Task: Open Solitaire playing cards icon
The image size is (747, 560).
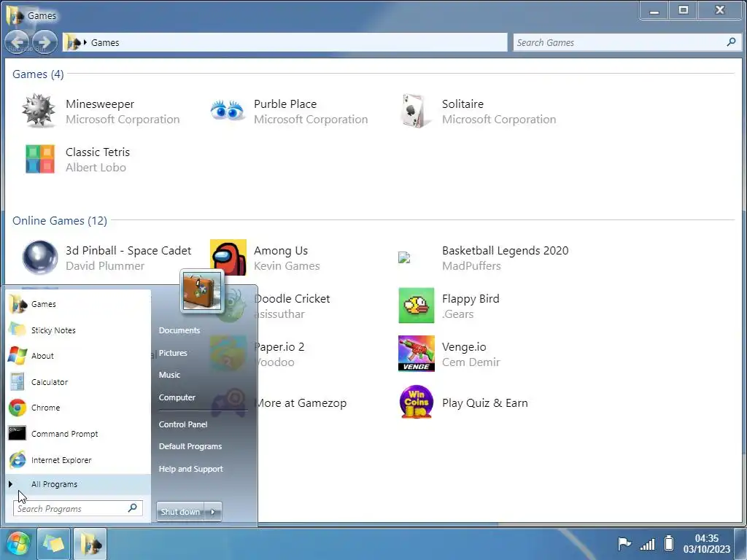Action: click(x=415, y=111)
